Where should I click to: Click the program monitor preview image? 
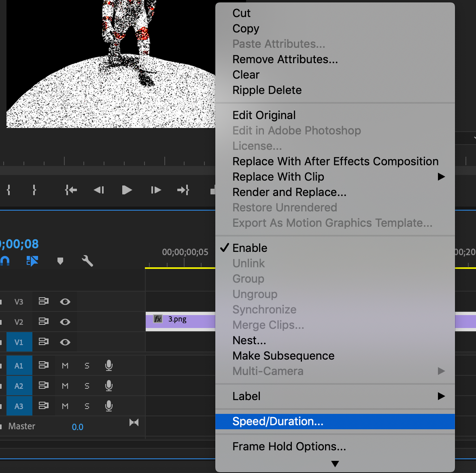(x=110, y=64)
